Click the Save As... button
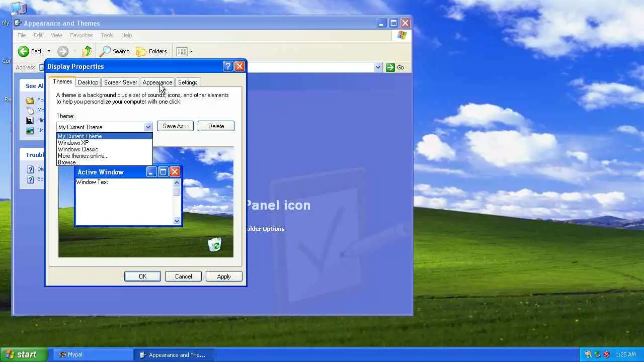Viewport: 644px width, 362px height. [175, 126]
